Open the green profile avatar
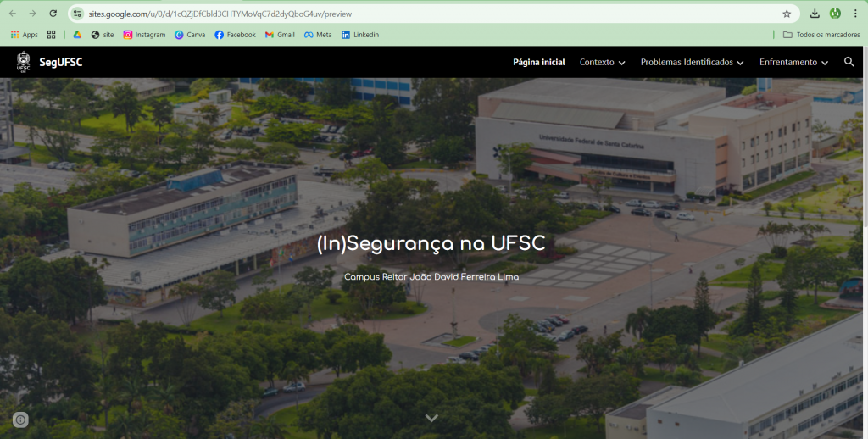The width and height of the screenshot is (868, 439). click(x=835, y=14)
